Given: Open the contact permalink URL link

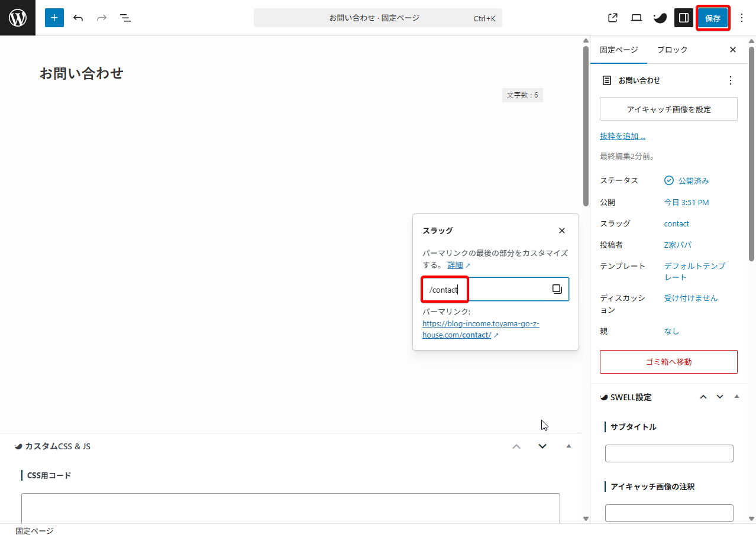Looking at the screenshot, I should [x=480, y=329].
